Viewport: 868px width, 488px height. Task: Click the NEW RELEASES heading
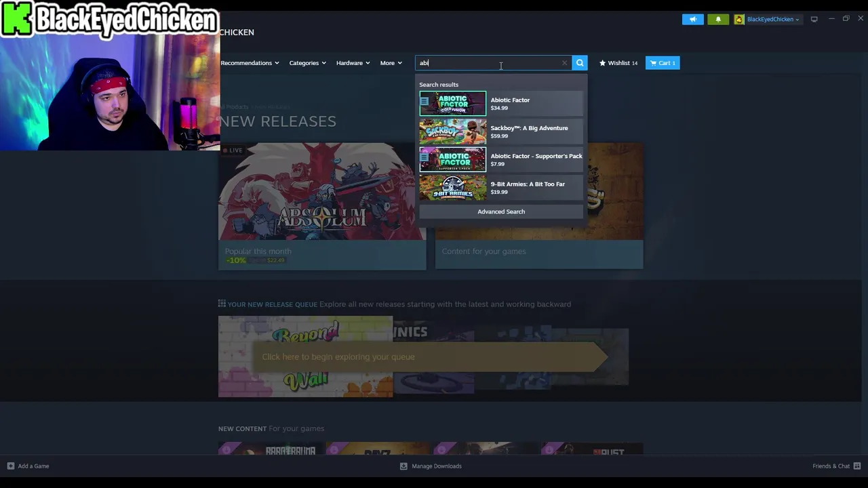point(277,121)
